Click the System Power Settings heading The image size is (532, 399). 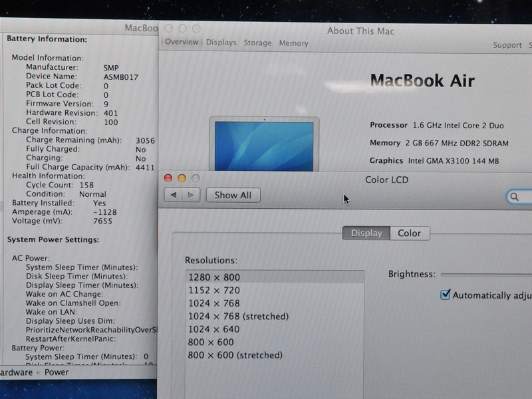pos(53,239)
